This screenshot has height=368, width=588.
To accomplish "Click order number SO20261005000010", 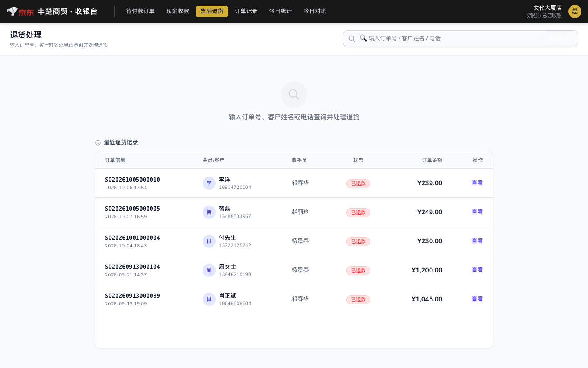I will (132, 180).
